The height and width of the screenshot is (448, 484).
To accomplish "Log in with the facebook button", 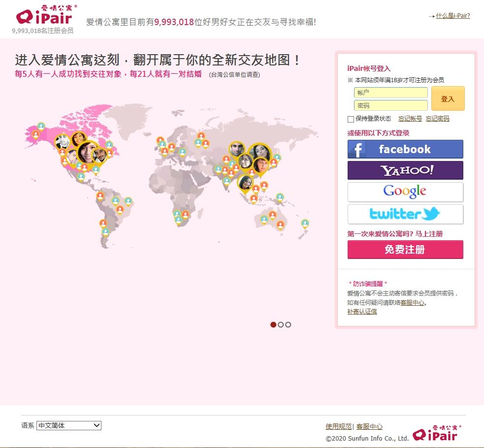I will tap(405, 149).
